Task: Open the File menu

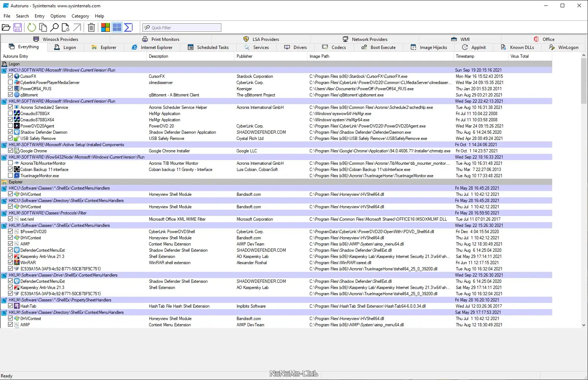Action: click(x=7, y=16)
